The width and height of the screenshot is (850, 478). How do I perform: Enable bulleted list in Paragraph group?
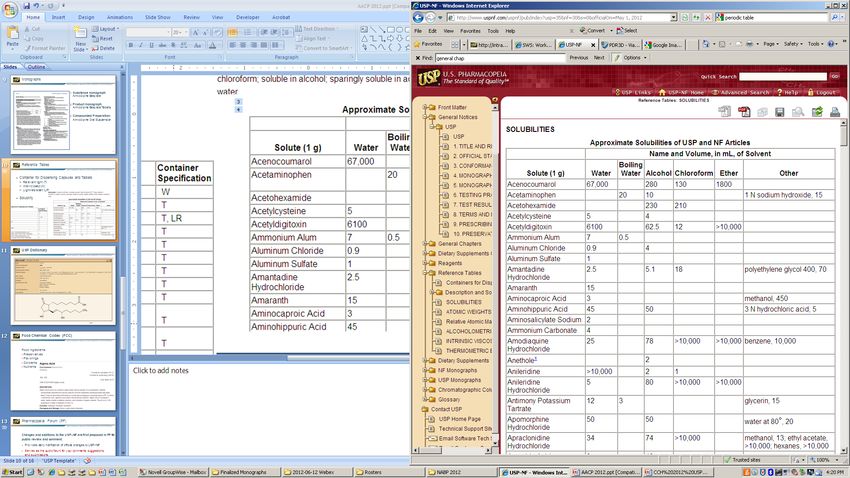point(233,33)
